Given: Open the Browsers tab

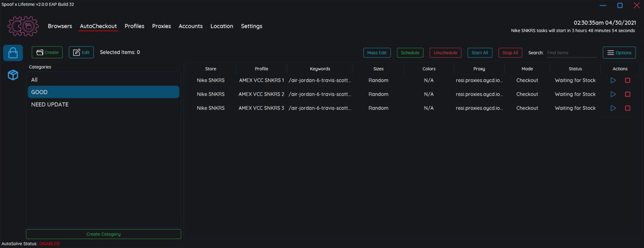Looking at the screenshot, I should pyautogui.click(x=60, y=26).
